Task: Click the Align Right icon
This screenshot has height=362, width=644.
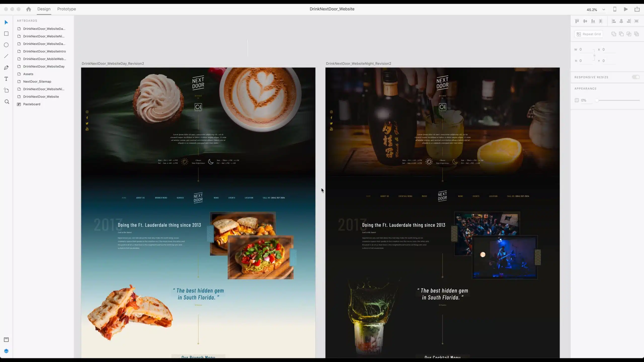Action: (629, 21)
